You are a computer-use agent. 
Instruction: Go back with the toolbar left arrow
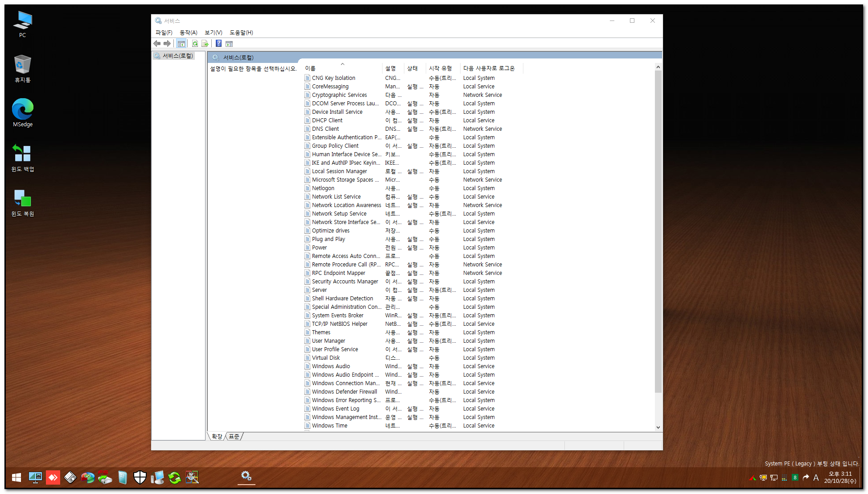click(157, 43)
